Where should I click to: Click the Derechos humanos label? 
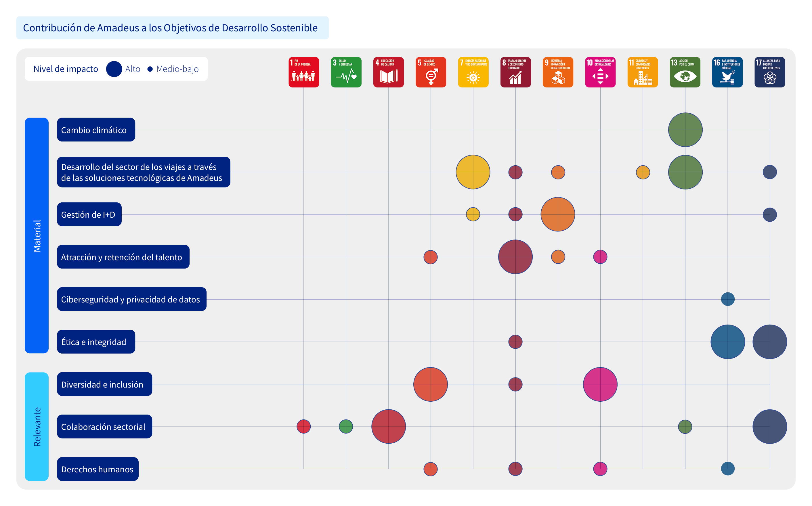tap(98, 469)
